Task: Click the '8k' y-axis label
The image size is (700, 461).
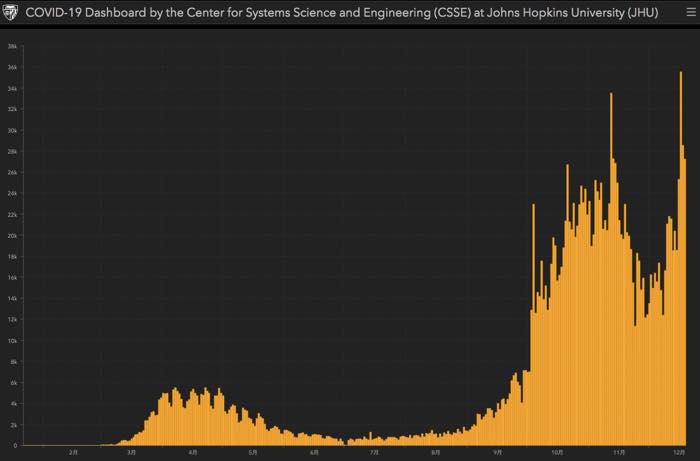Action: tap(14, 362)
